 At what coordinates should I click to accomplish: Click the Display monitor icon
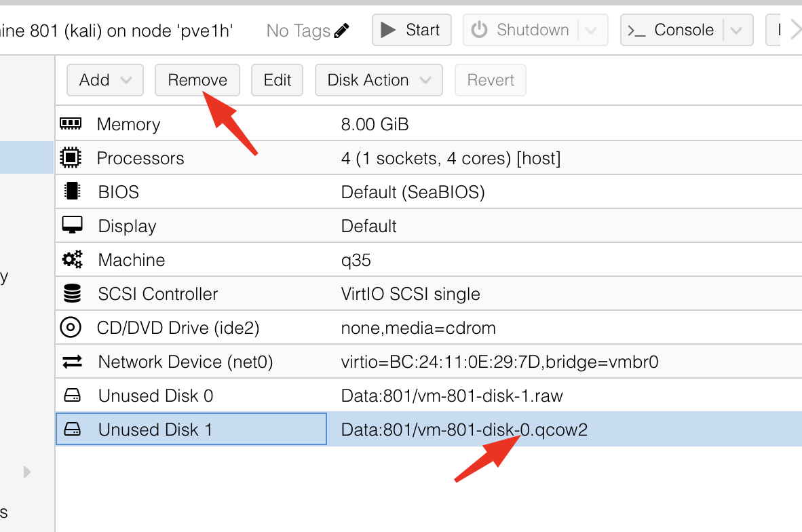(x=71, y=225)
